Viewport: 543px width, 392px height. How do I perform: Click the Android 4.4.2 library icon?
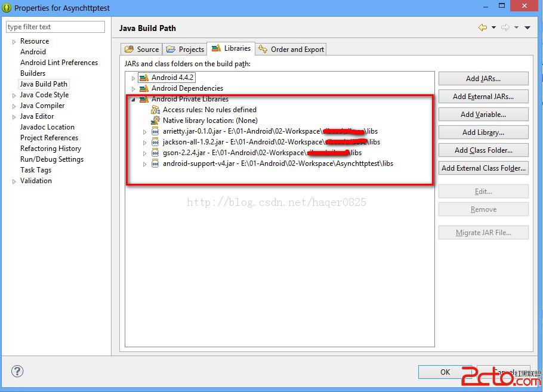[x=144, y=78]
